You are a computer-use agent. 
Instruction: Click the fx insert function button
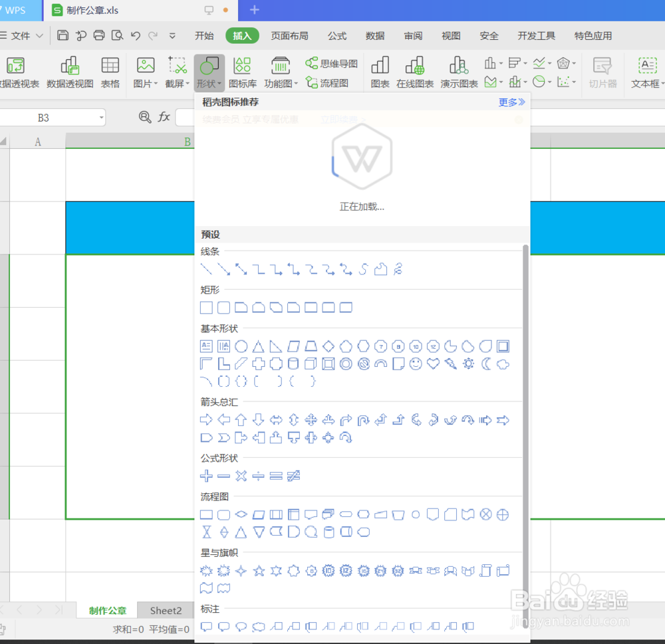click(x=164, y=117)
